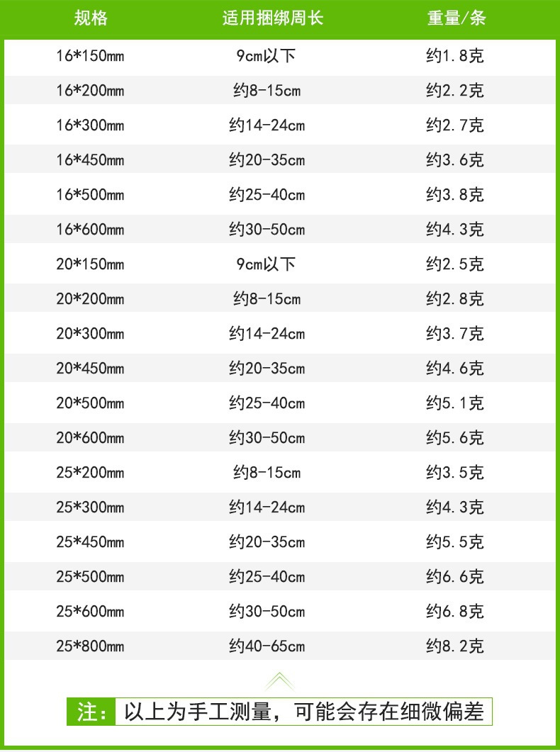
Task: Click the 约40-65cm circumference cell
Action: point(267,646)
